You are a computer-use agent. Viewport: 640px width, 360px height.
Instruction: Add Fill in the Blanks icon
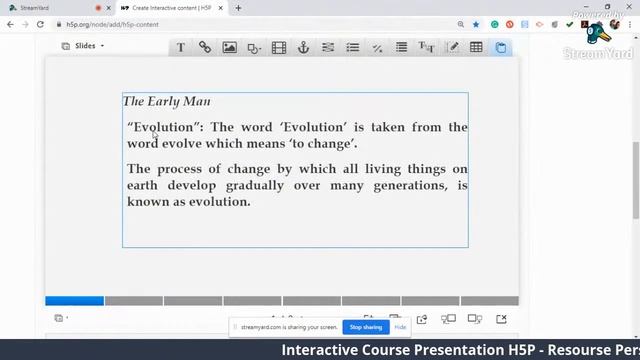click(328, 47)
